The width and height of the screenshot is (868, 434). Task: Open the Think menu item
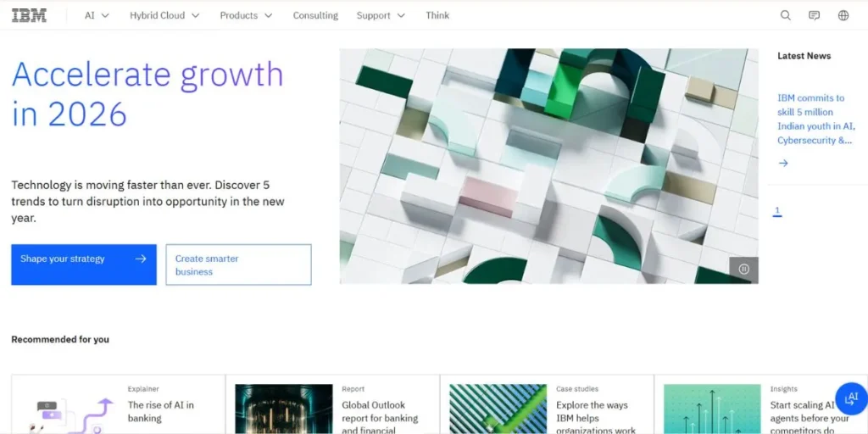pyautogui.click(x=437, y=15)
